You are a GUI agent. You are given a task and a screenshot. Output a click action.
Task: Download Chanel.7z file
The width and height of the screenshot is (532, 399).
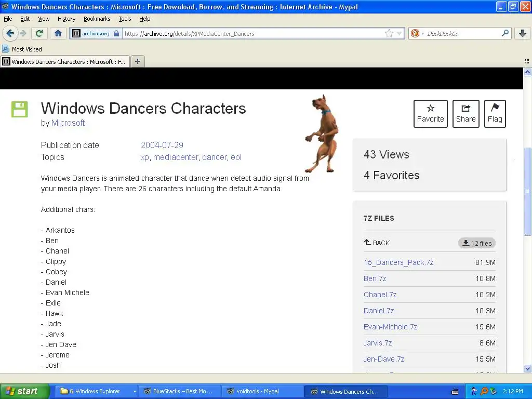[380, 295]
